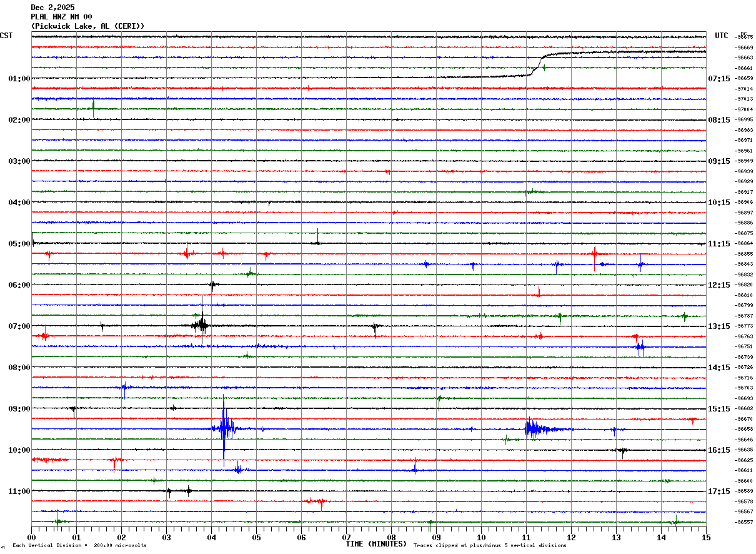Click the DC offset value "-96843"
The width and height of the screenshot is (756, 554).
click(744, 264)
